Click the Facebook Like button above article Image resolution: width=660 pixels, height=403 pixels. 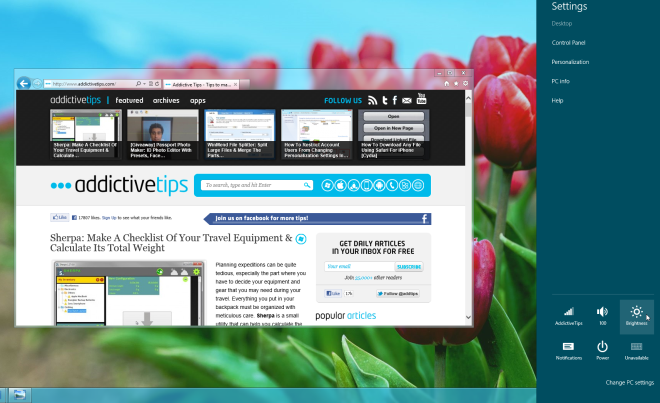tap(60, 217)
